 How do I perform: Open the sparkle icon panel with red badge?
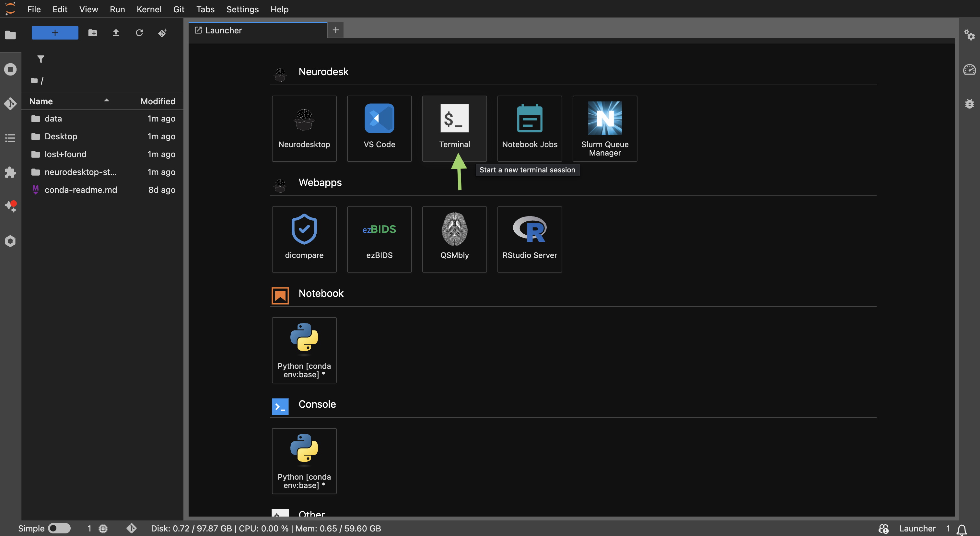click(x=10, y=206)
